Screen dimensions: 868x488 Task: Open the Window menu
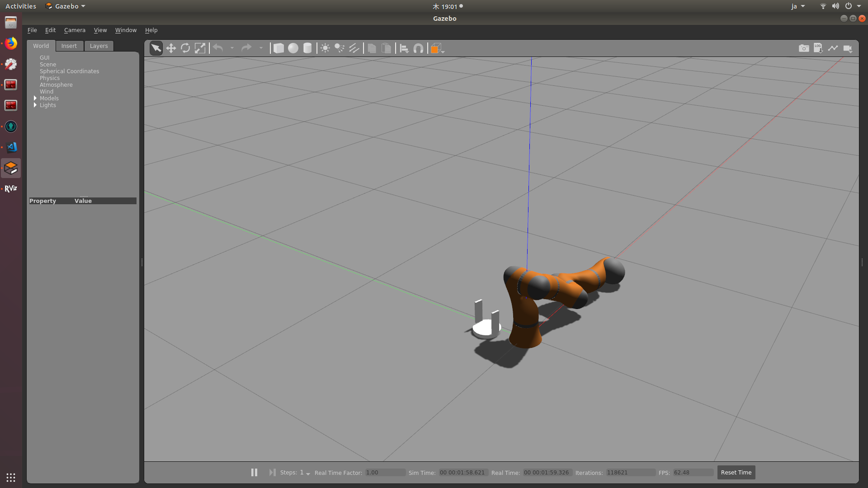click(x=126, y=30)
